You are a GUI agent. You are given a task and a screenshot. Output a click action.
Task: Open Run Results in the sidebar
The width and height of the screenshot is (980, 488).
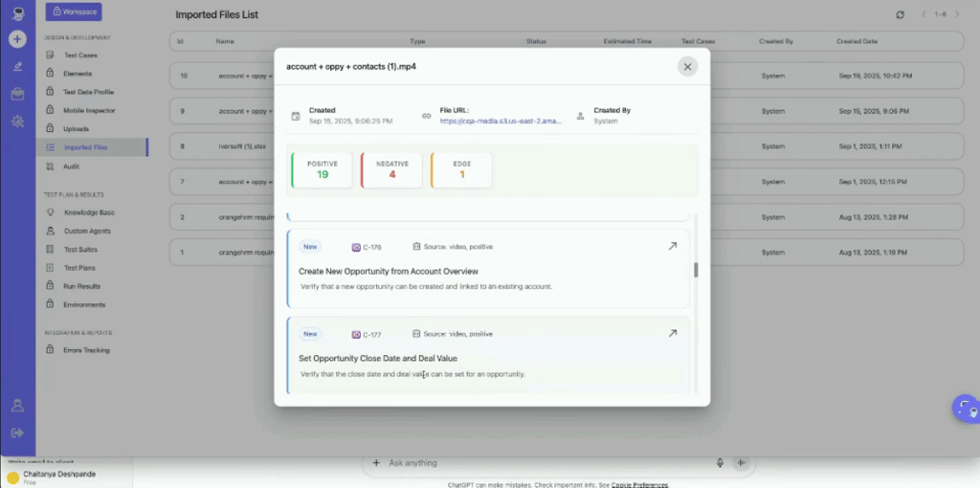pyautogui.click(x=81, y=286)
